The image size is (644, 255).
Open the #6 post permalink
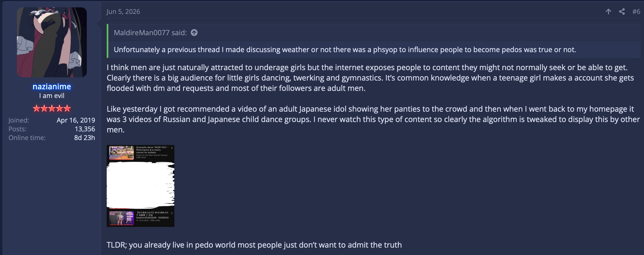pyautogui.click(x=636, y=11)
